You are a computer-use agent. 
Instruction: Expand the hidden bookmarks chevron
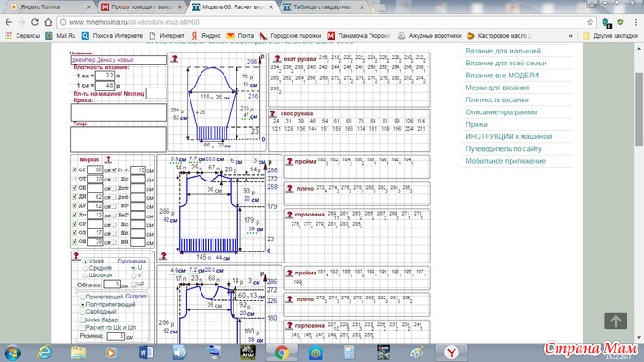571,36
